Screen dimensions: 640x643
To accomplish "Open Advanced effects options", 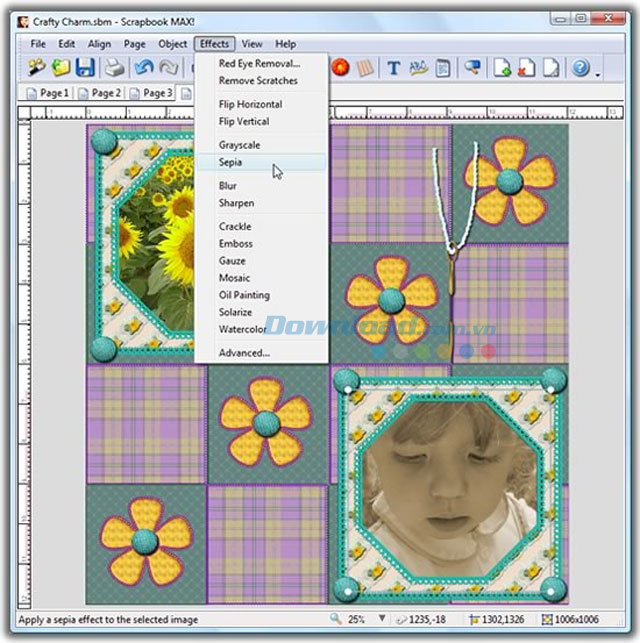I will click(x=244, y=353).
